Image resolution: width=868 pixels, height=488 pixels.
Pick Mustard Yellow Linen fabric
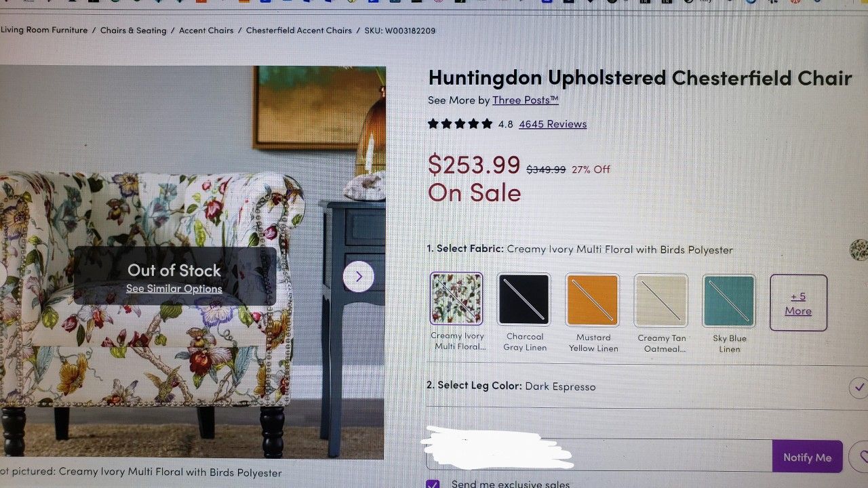[593, 300]
